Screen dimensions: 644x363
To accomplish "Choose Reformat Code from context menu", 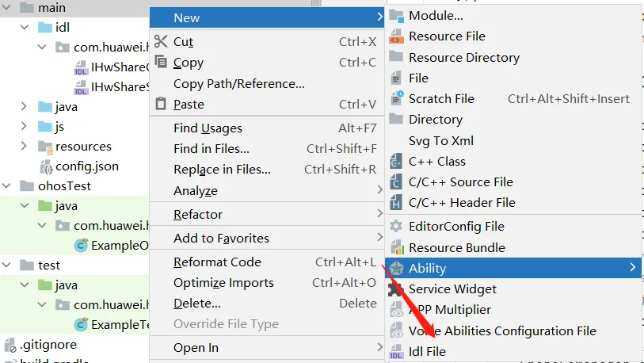I will (x=217, y=262).
